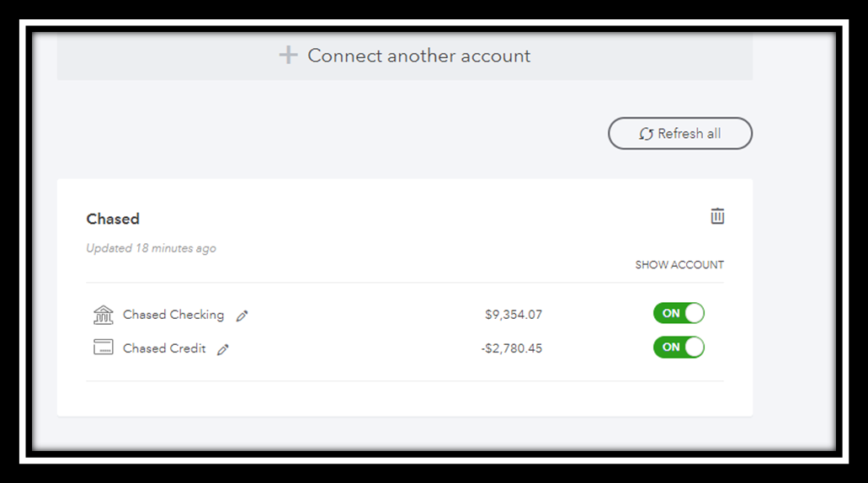
Task: Toggle off the Chased Checking account switch
Action: coord(679,313)
